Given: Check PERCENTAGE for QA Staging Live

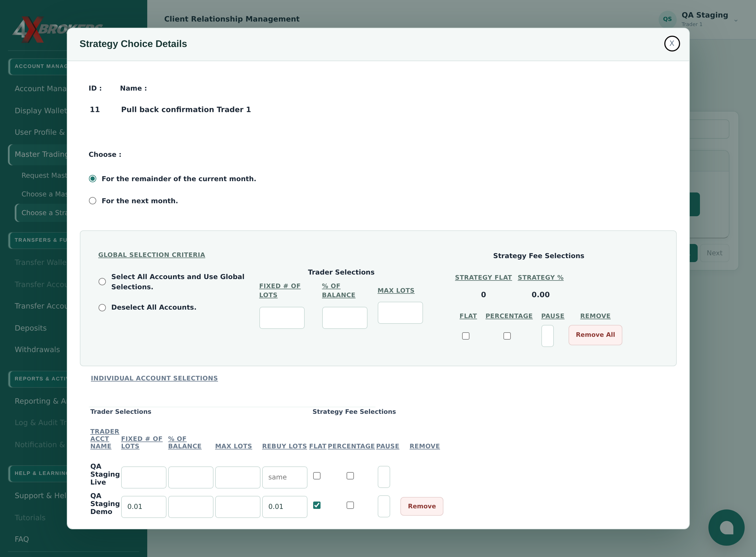Looking at the screenshot, I should pyautogui.click(x=350, y=476).
